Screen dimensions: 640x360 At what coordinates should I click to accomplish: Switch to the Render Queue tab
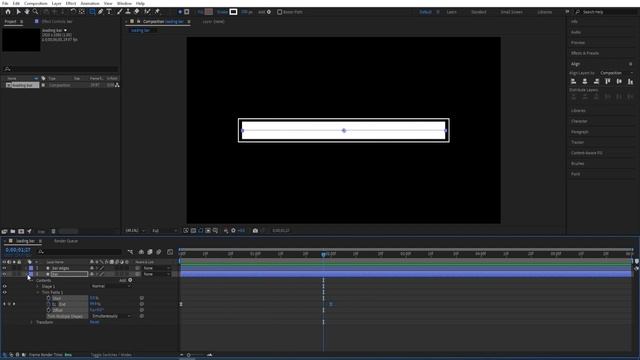[x=66, y=241]
